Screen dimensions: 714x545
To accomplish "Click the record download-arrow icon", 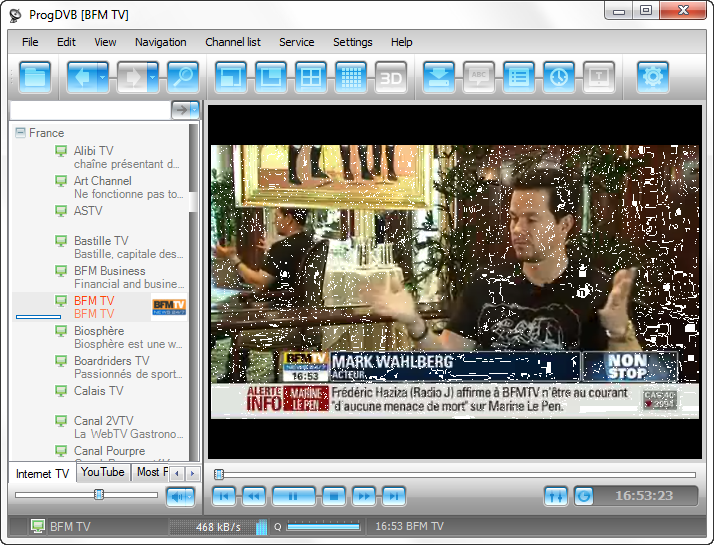I will click(x=439, y=77).
